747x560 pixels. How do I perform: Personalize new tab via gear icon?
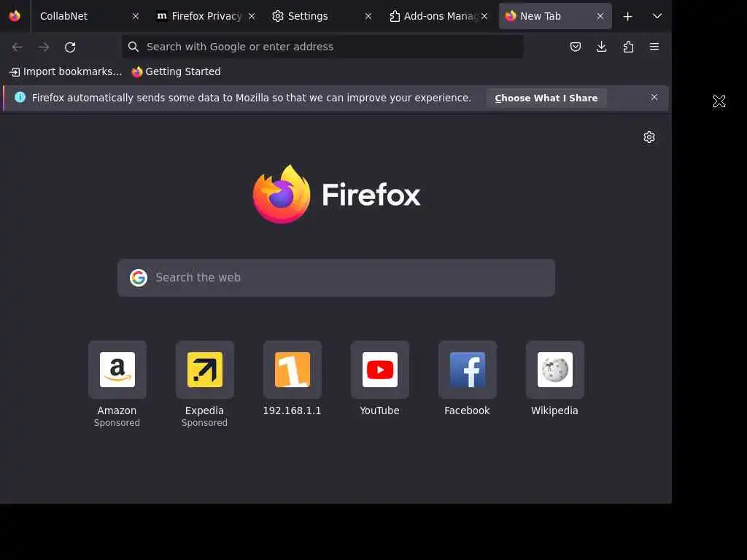pos(649,137)
